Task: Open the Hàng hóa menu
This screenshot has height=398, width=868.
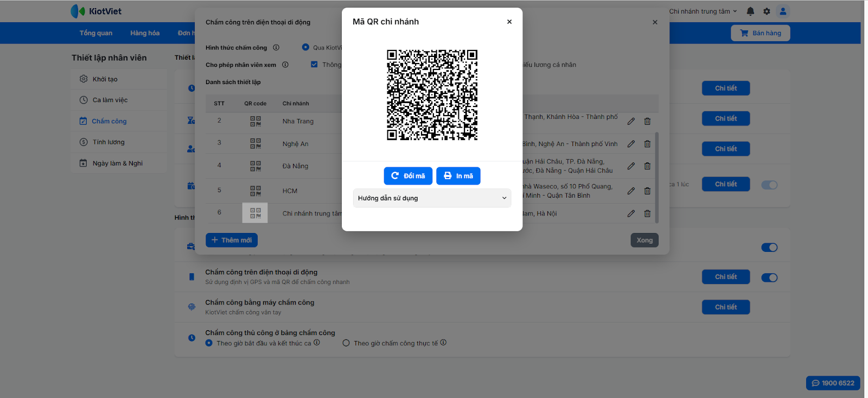Action: (x=145, y=33)
